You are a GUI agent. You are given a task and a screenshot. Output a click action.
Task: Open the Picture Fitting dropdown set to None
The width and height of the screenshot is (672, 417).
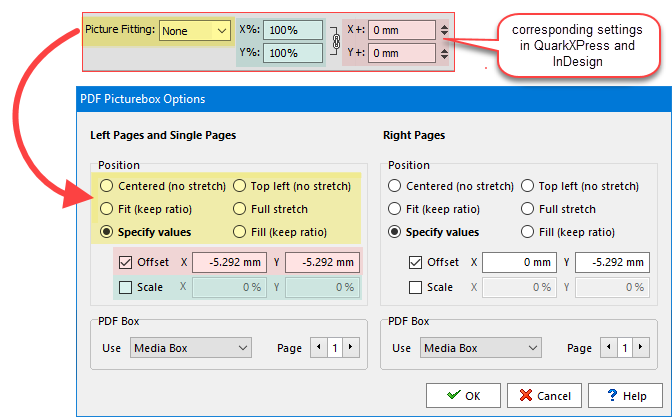tap(195, 31)
